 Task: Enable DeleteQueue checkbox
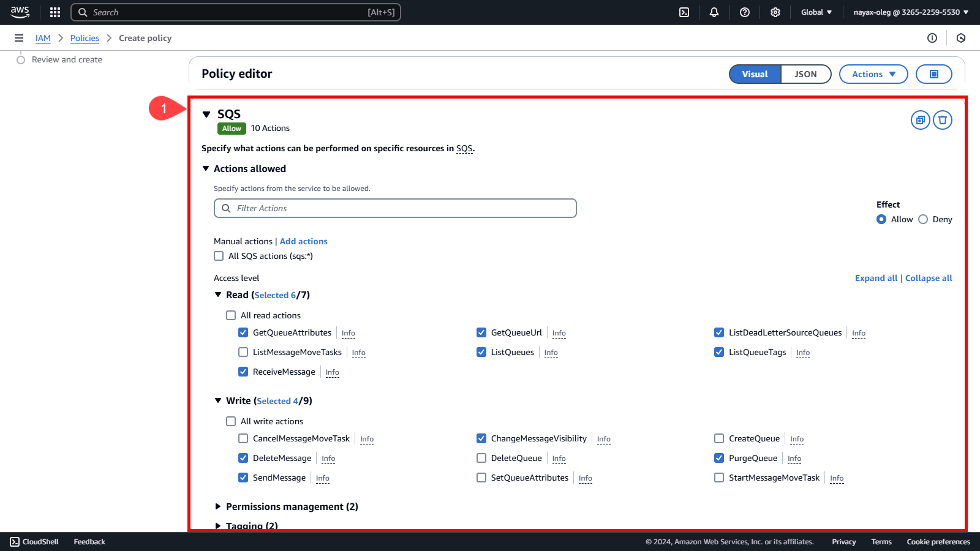tap(481, 458)
